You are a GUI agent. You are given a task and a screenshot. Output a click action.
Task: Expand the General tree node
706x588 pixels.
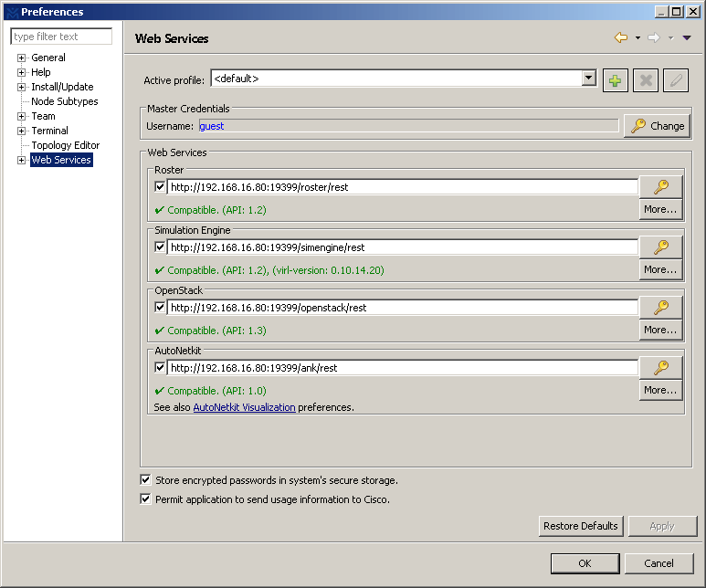[x=21, y=58]
